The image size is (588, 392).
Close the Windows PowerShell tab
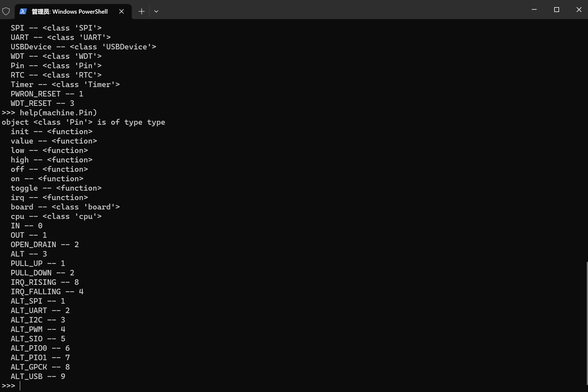pos(121,11)
